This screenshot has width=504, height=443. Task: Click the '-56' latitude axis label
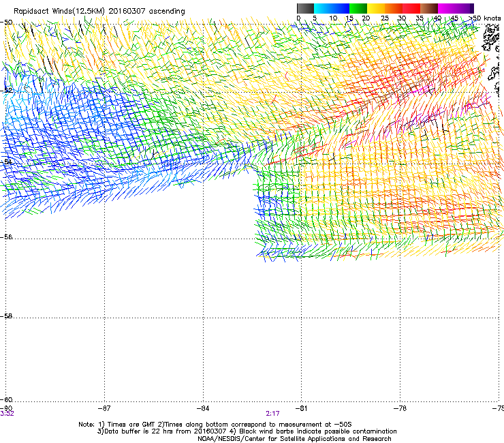(x=6, y=236)
